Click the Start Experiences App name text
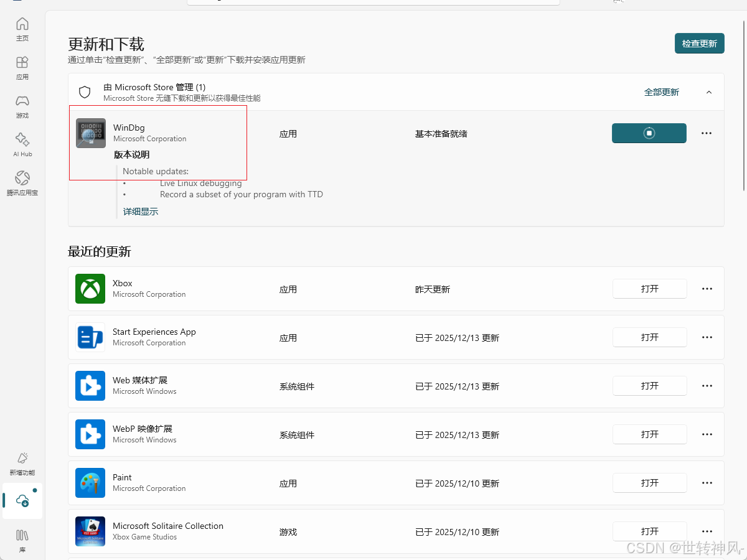Image resolution: width=747 pixels, height=560 pixels. click(154, 332)
